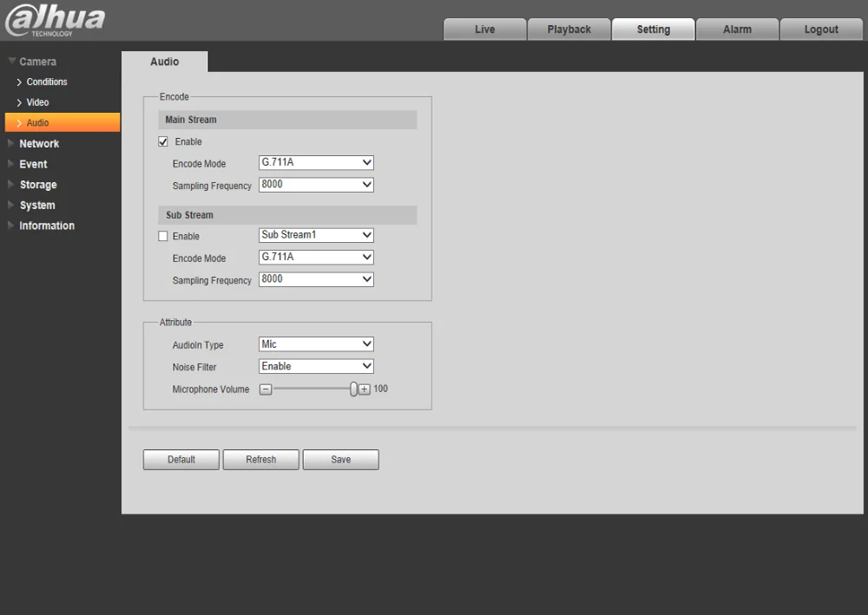Click the Default button

tap(181, 460)
